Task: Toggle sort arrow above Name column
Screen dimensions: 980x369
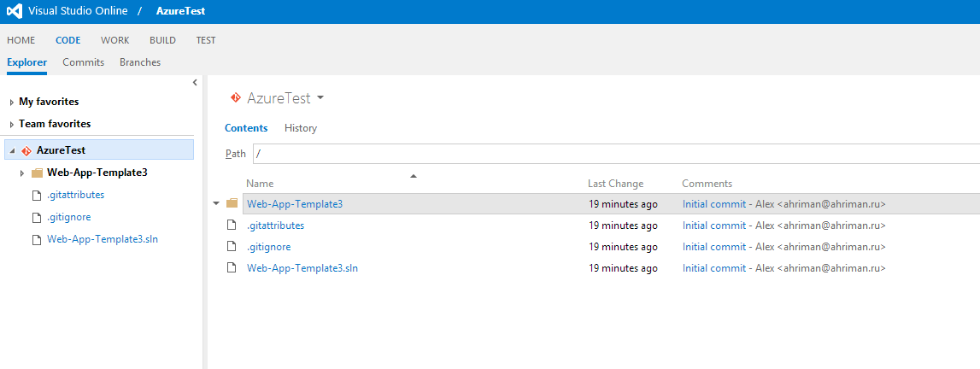Action: pos(413,177)
